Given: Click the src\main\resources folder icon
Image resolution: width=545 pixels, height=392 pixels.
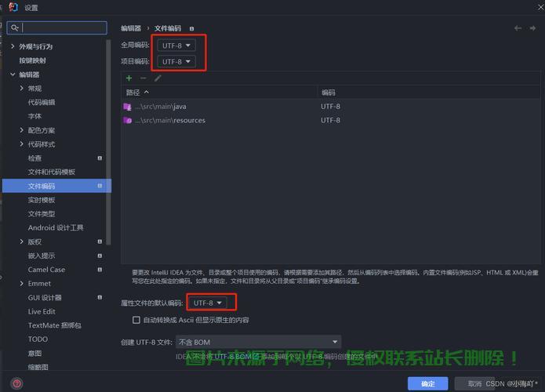Looking at the screenshot, I should (127, 121).
